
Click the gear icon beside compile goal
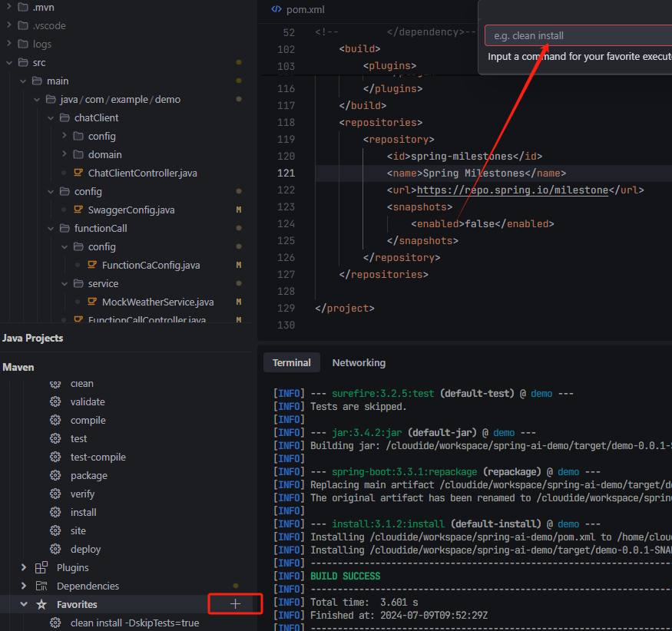[x=55, y=420]
